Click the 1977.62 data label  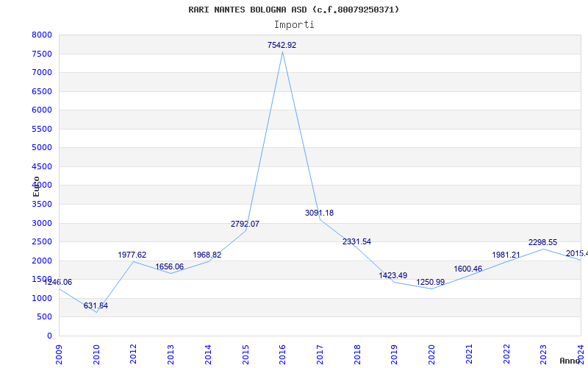tap(132, 255)
